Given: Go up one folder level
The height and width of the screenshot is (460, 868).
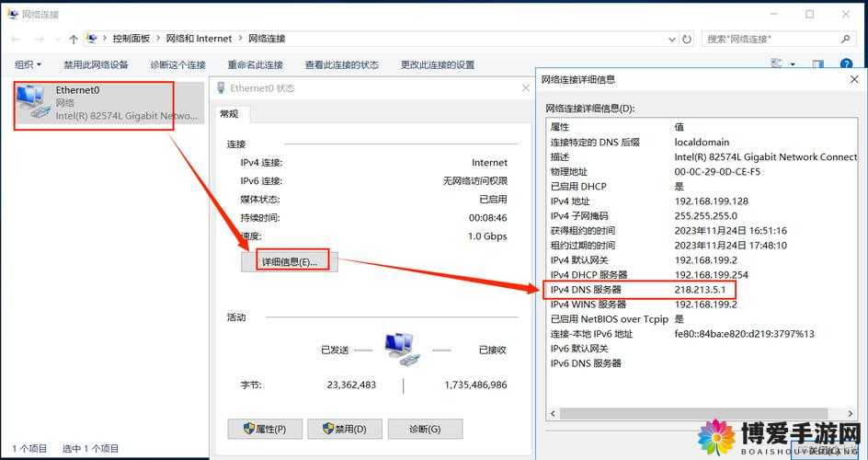Looking at the screenshot, I should (x=73, y=39).
